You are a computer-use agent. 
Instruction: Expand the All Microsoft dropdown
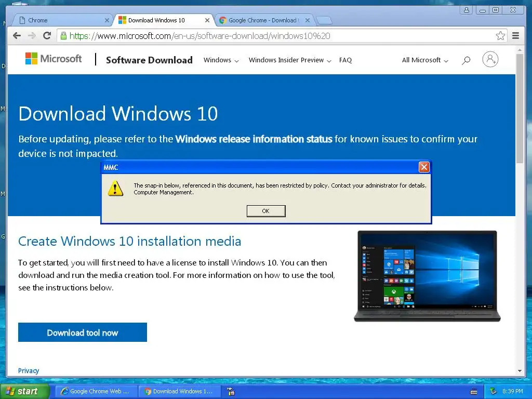pos(425,60)
